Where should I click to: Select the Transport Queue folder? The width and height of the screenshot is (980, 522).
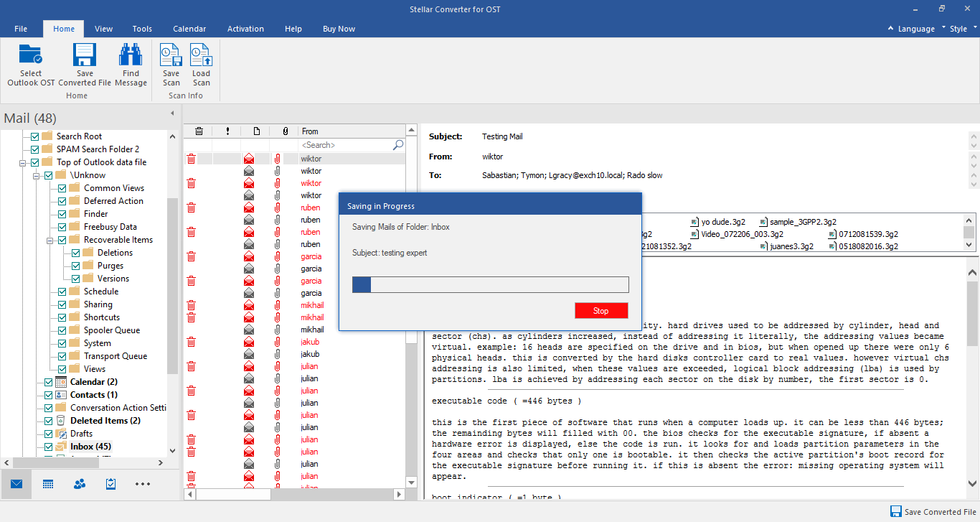click(115, 356)
